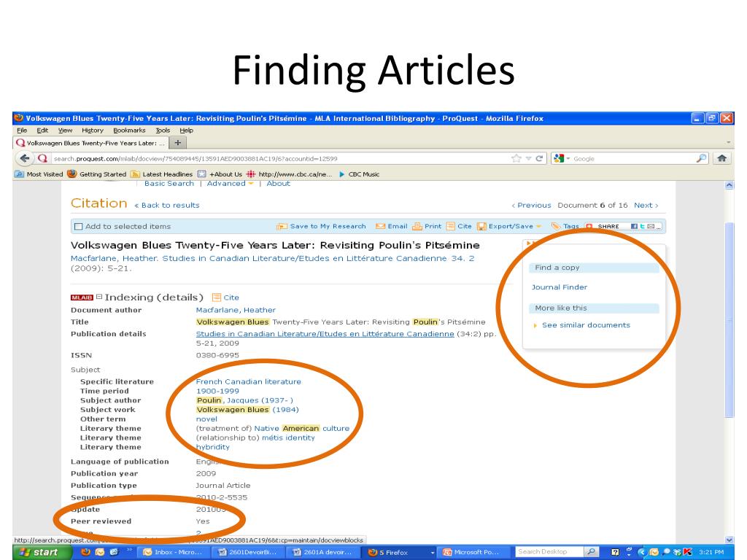
Task: Open the Bookmarks menu
Action: pos(129,131)
